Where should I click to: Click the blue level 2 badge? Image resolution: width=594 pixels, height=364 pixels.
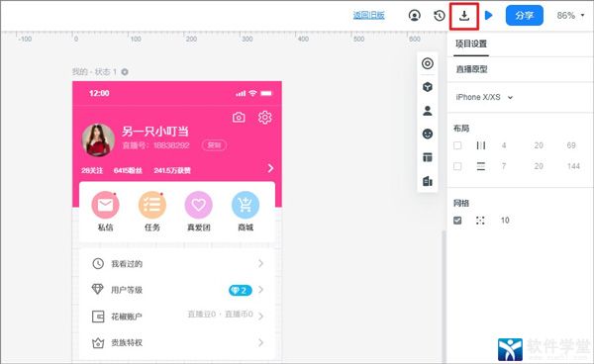point(241,290)
